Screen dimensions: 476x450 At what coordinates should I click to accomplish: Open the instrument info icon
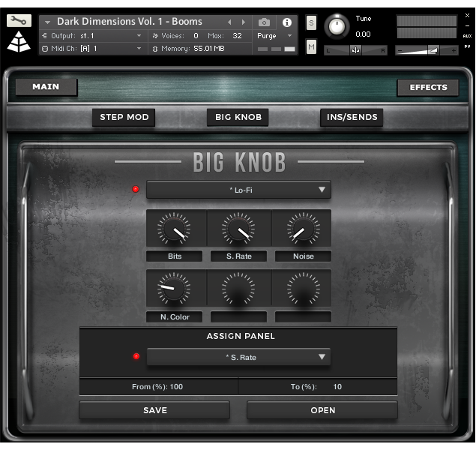coord(286,22)
